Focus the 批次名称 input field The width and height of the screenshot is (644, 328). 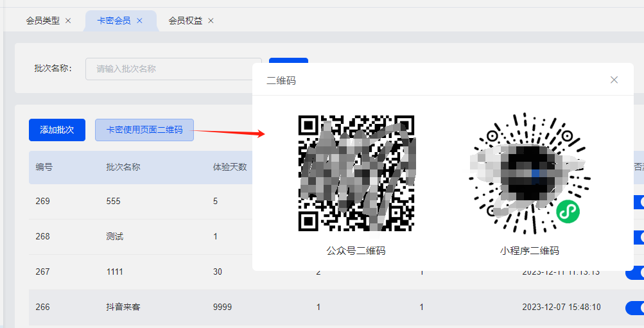click(x=173, y=69)
